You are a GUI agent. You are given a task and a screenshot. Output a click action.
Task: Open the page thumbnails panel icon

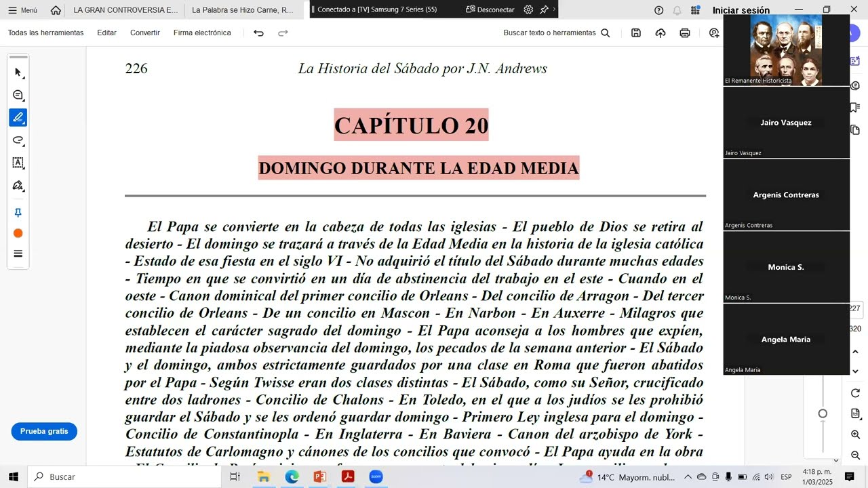[856, 129]
